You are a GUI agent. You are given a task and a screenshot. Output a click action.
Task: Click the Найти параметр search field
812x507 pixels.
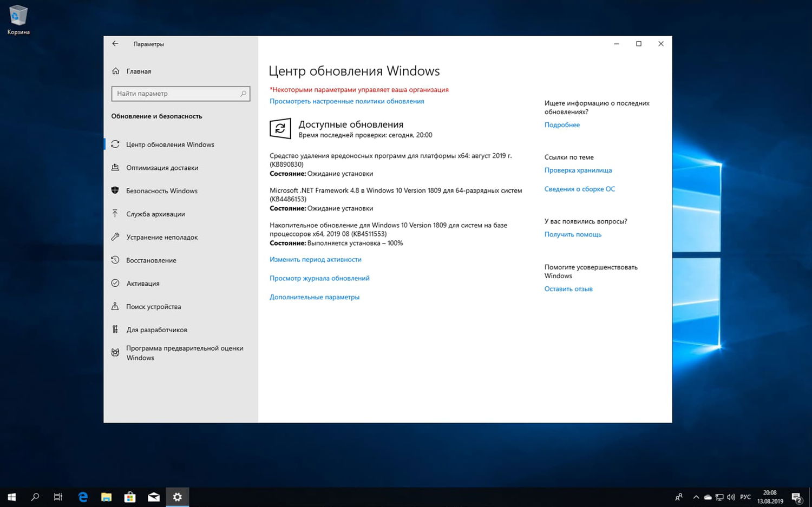pyautogui.click(x=180, y=93)
